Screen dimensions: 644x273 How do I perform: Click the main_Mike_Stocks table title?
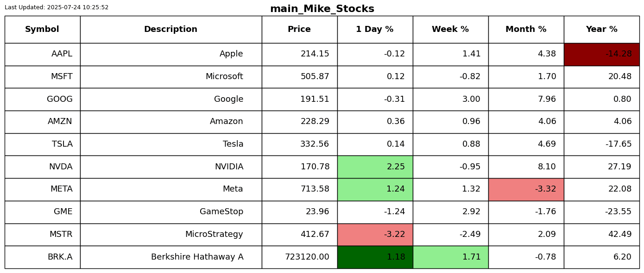point(322,9)
